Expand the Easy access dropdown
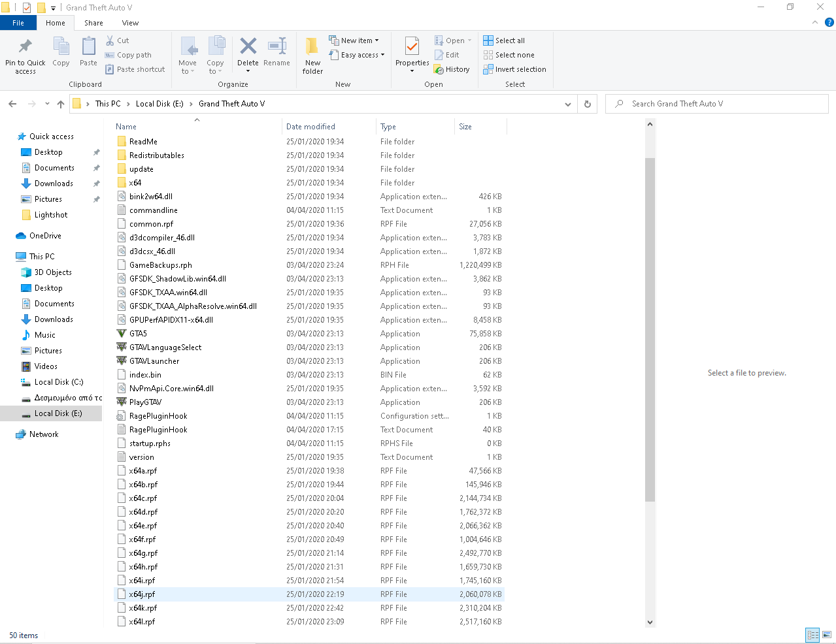 click(357, 55)
